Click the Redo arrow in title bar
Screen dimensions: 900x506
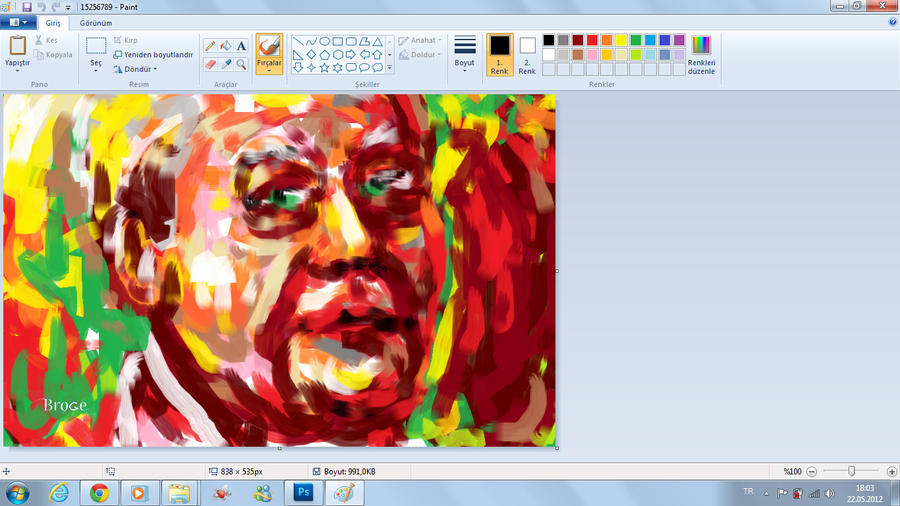55,7
